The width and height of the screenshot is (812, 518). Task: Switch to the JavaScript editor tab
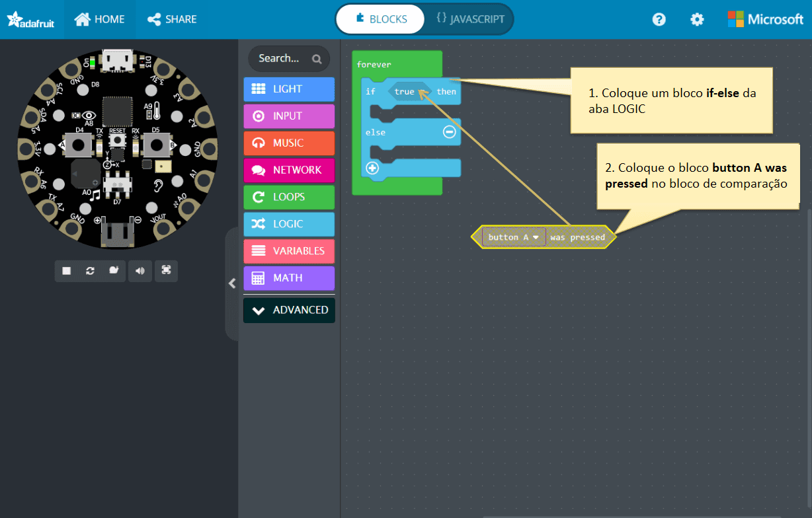pyautogui.click(x=470, y=19)
